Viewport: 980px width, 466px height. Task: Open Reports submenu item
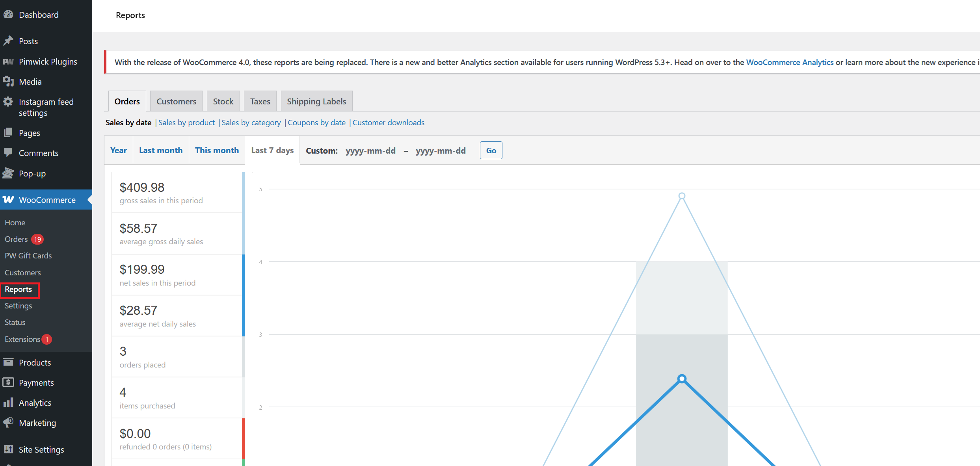point(19,289)
